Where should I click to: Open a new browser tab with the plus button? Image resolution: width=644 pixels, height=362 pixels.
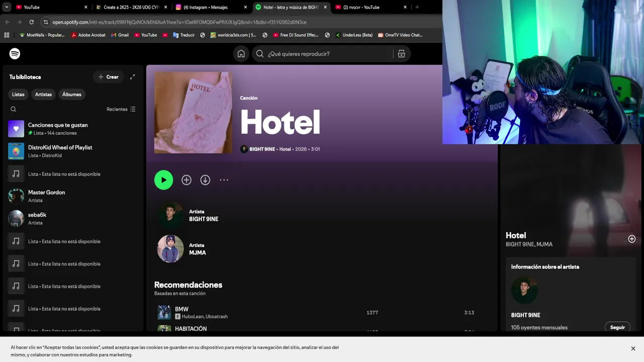[417, 7]
